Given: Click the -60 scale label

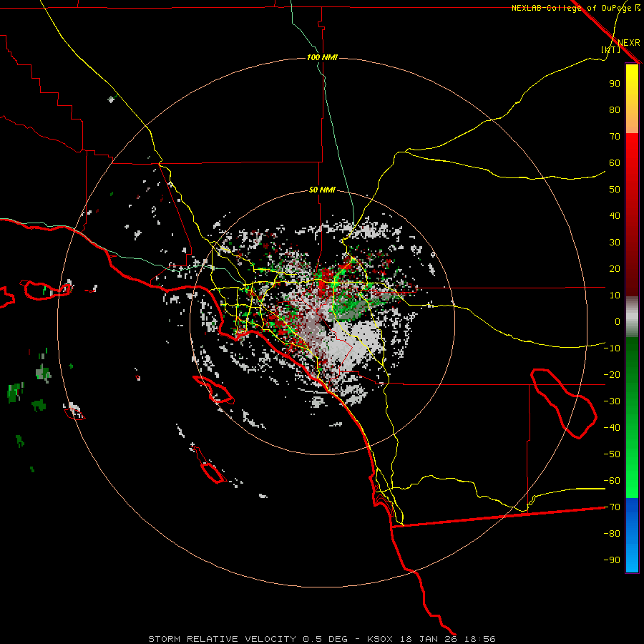Looking at the screenshot, I should coord(612,481).
